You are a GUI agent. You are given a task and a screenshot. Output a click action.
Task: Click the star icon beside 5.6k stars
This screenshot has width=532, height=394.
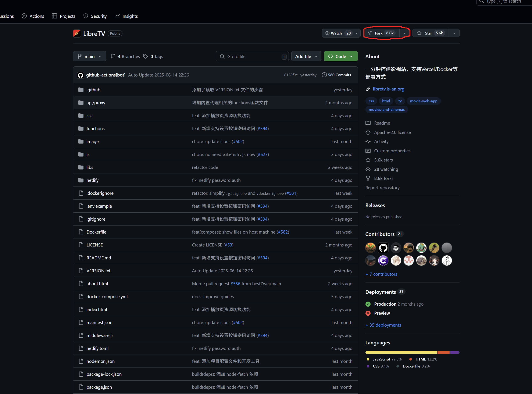click(x=368, y=160)
